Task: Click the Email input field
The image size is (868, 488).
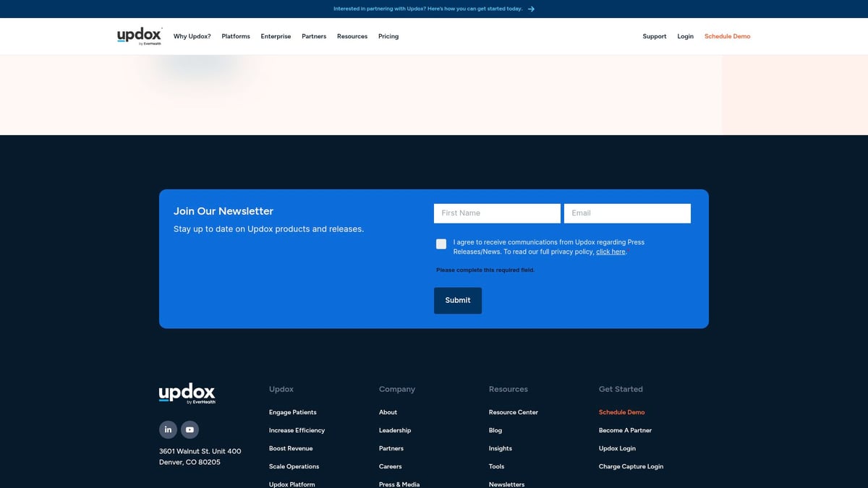Action: click(x=626, y=213)
